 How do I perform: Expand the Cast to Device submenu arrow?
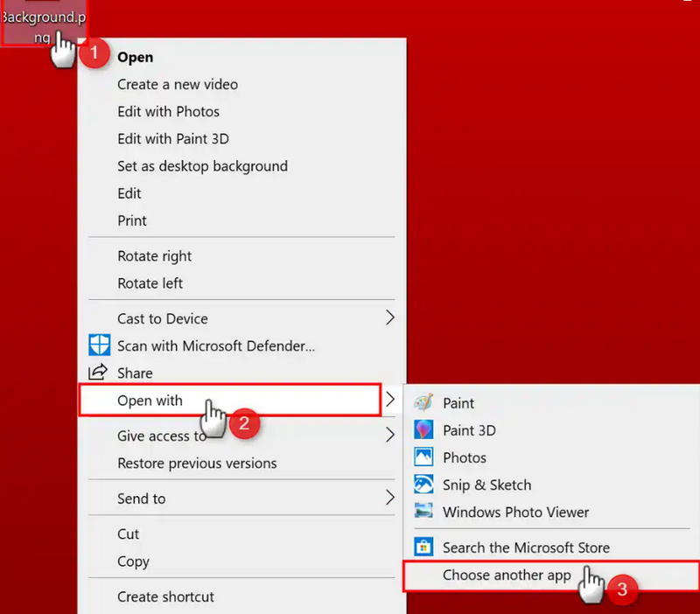tap(389, 317)
